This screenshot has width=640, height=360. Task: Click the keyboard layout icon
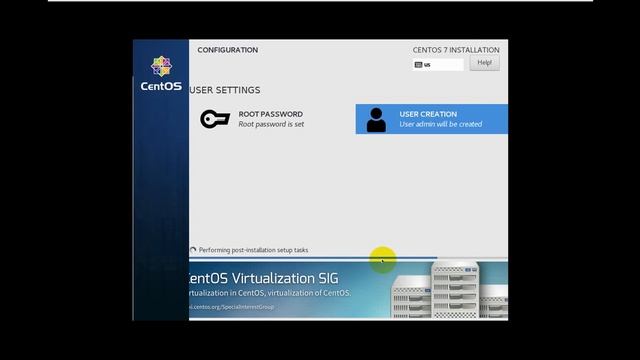(x=418, y=64)
